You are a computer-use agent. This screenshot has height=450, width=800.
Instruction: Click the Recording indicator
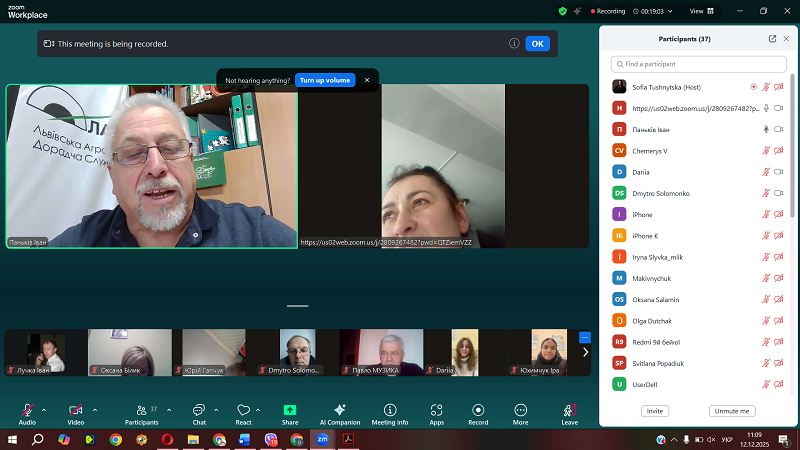(x=608, y=11)
